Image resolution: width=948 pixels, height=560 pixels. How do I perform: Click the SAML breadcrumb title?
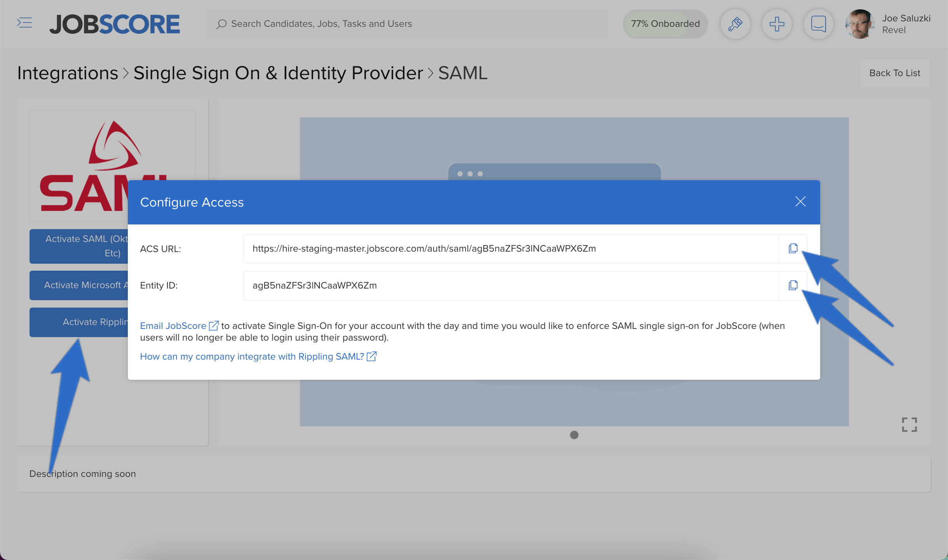463,73
